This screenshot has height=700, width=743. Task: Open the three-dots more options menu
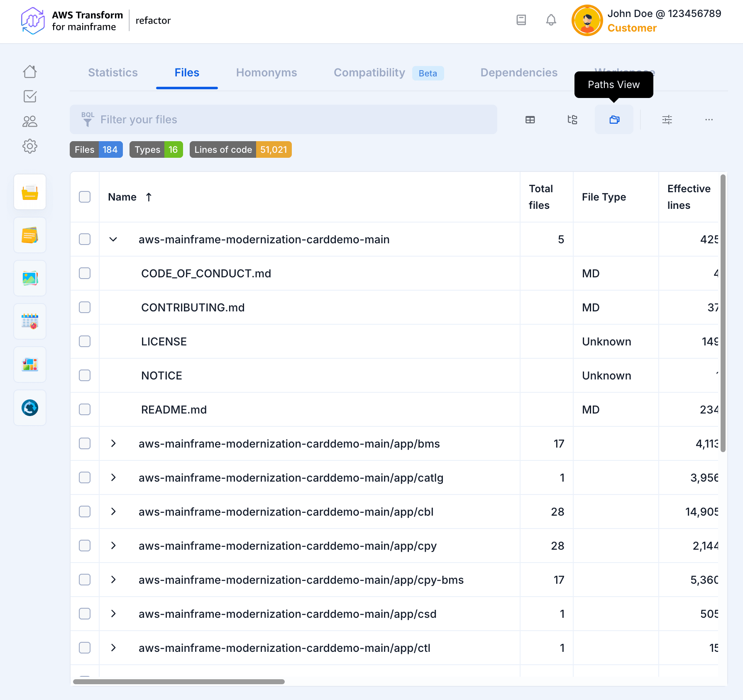click(x=709, y=120)
